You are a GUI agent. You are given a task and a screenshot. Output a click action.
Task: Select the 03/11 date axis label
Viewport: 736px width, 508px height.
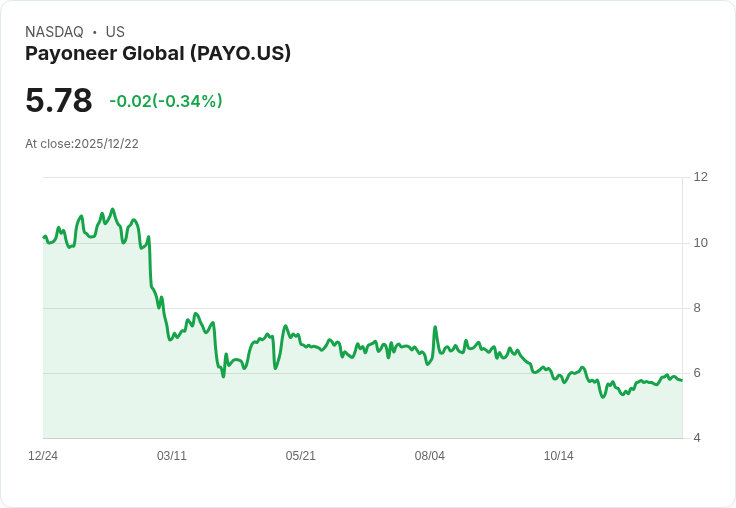coord(172,456)
